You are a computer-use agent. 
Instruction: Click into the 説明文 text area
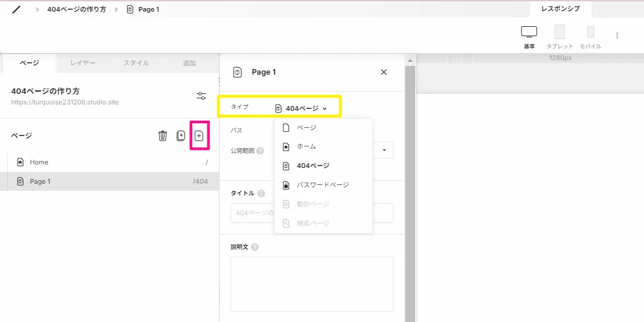point(312,284)
